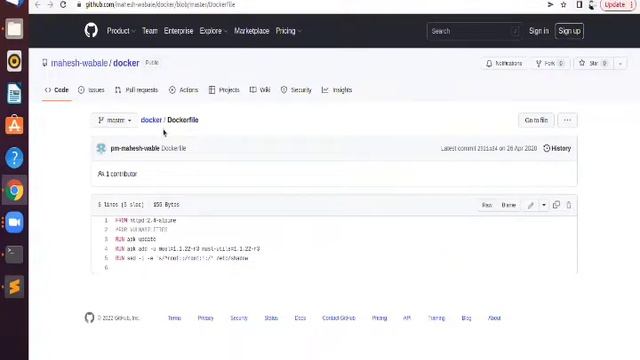The width and height of the screenshot is (640, 360).
Task: Click the commit author avatar
Action: 101,148
